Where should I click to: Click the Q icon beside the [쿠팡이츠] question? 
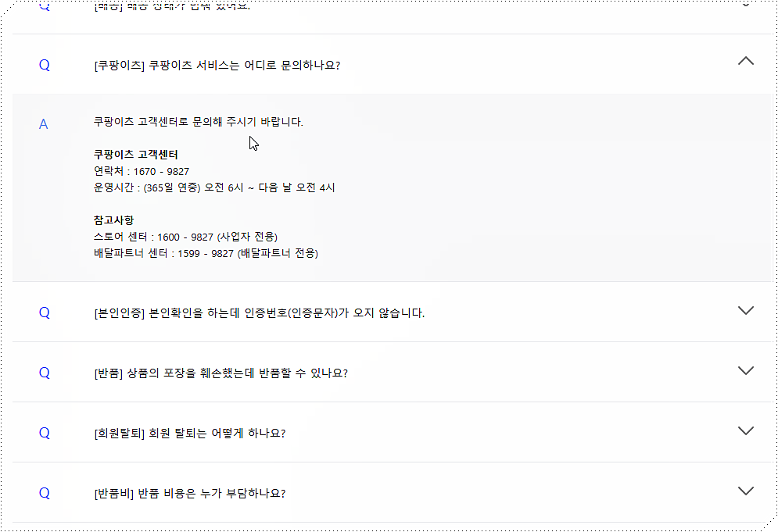(x=44, y=66)
